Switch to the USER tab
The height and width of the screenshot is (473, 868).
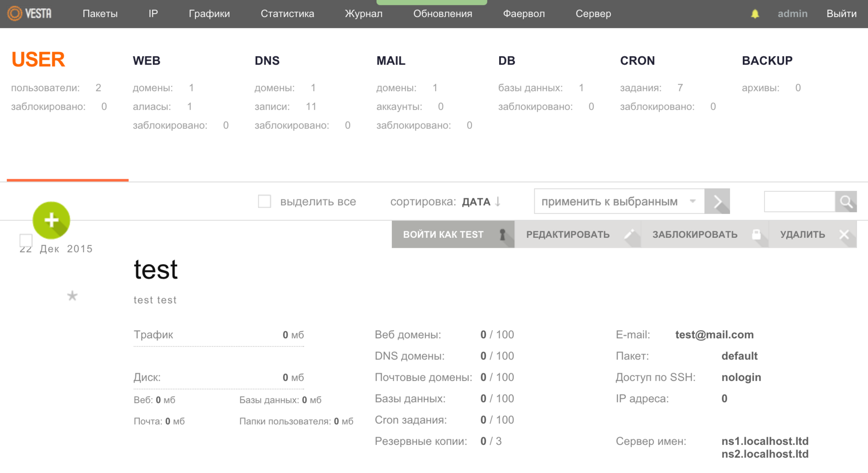(38, 60)
